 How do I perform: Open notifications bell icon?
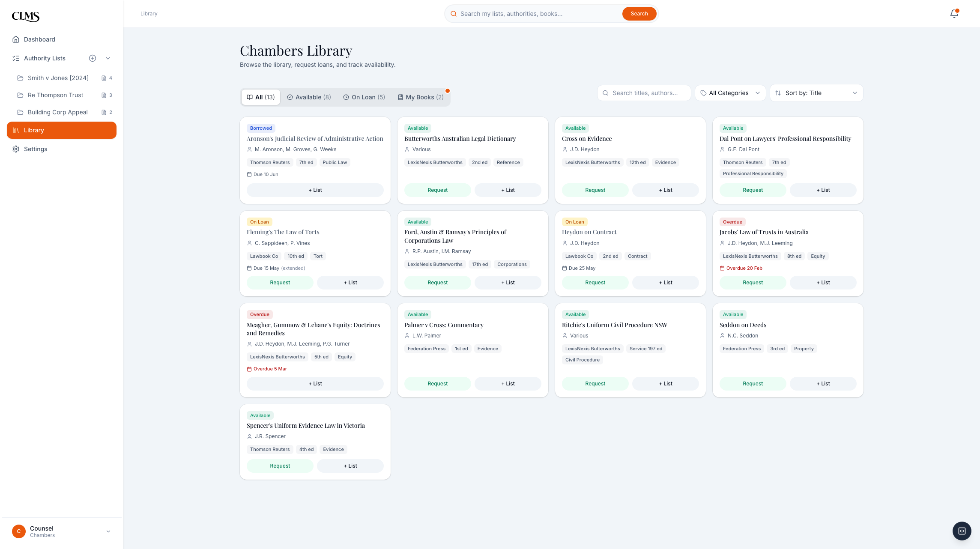coord(954,14)
